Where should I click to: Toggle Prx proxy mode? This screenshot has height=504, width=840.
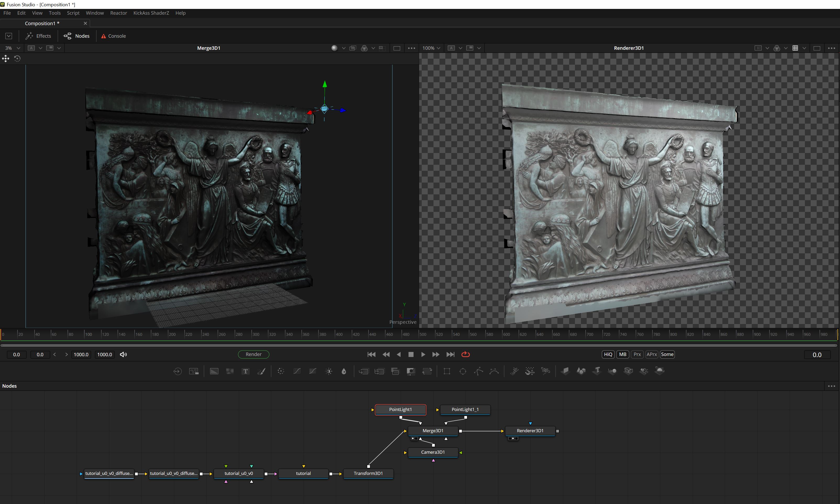pyautogui.click(x=637, y=354)
